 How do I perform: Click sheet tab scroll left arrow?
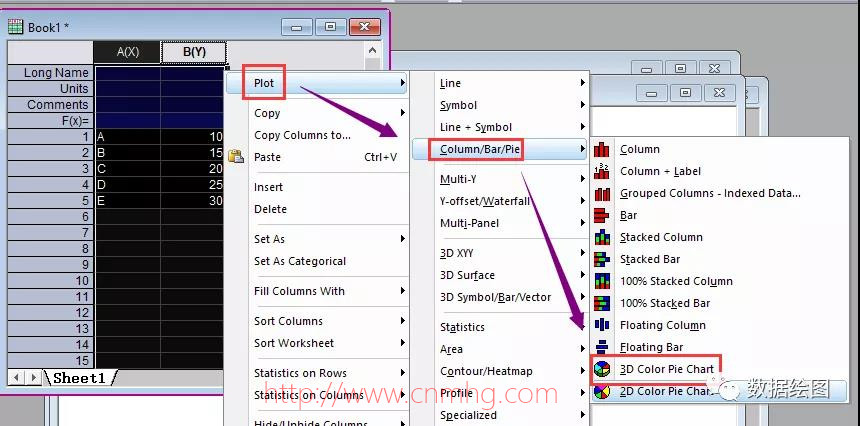click(x=16, y=378)
